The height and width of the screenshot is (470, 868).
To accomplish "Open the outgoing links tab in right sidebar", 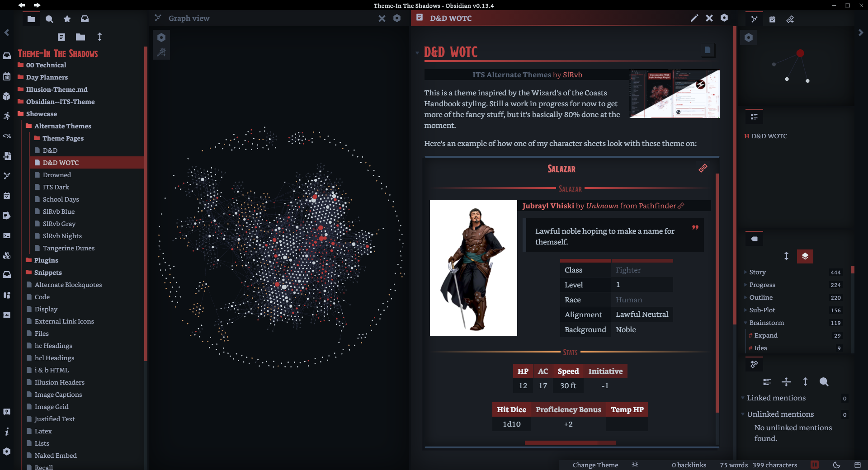I will (790, 19).
